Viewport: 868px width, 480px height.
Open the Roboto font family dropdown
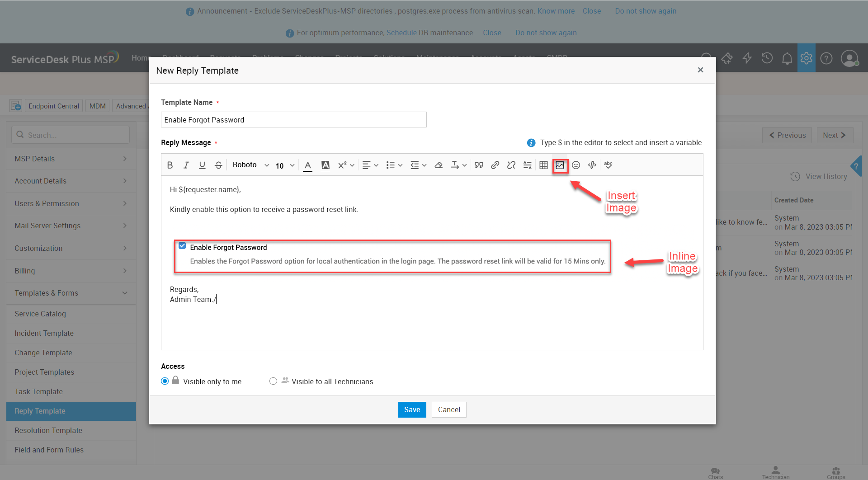coord(250,165)
